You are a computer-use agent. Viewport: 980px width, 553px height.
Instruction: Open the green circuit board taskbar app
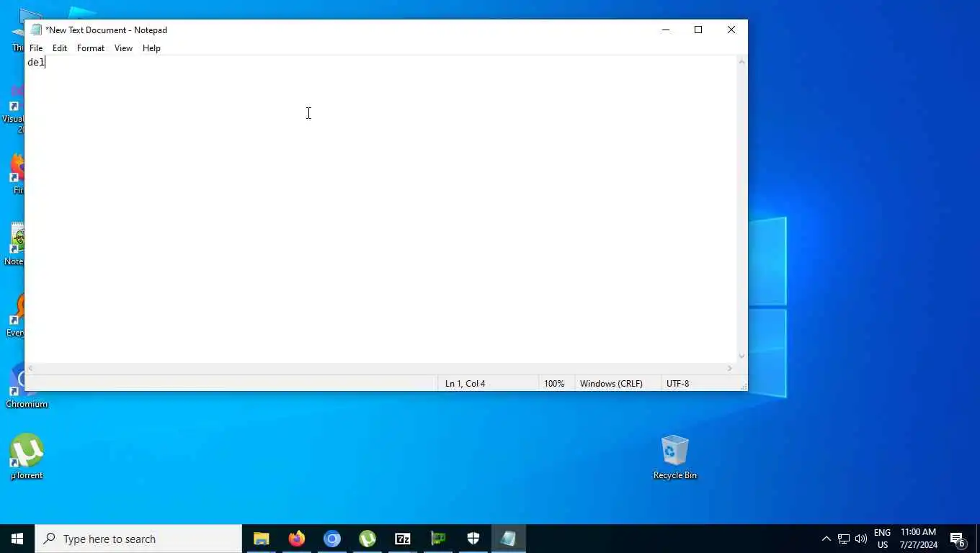(438, 539)
